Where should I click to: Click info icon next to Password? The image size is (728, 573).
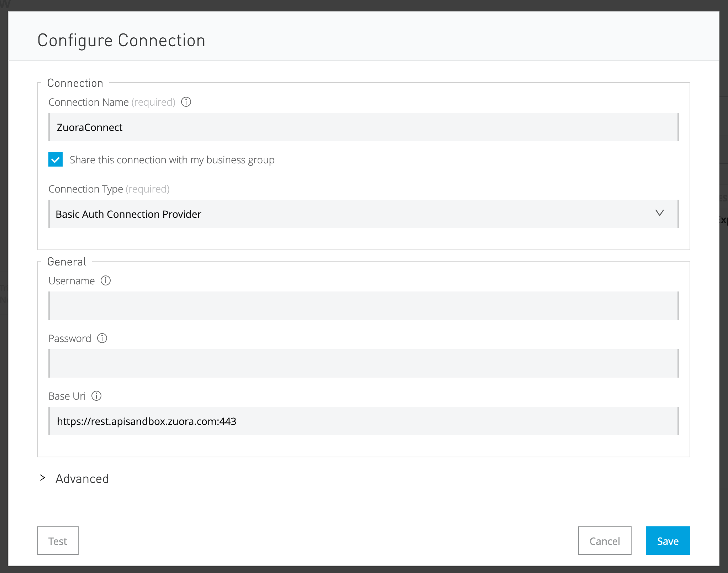102,338
